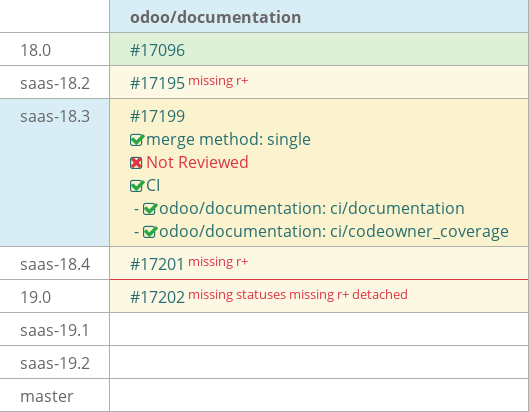The width and height of the screenshot is (529, 412).
Task: Select 'merge method: single' text
Action: (228, 140)
